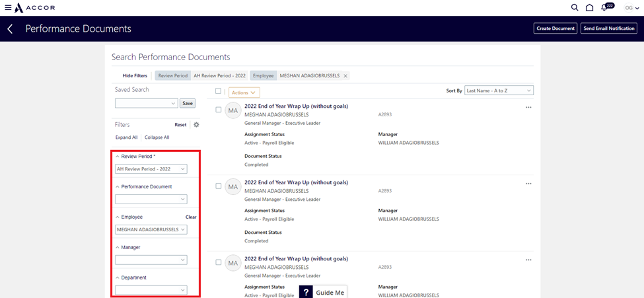Open the Actions dropdown menu
Image resolution: width=644 pixels, height=298 pixels.
(x=244, y=93)
